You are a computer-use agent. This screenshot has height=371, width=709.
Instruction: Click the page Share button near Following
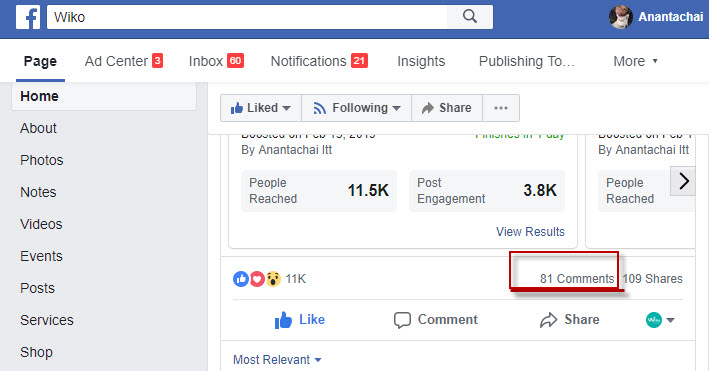pyautogui.click(x=447, y=108)
